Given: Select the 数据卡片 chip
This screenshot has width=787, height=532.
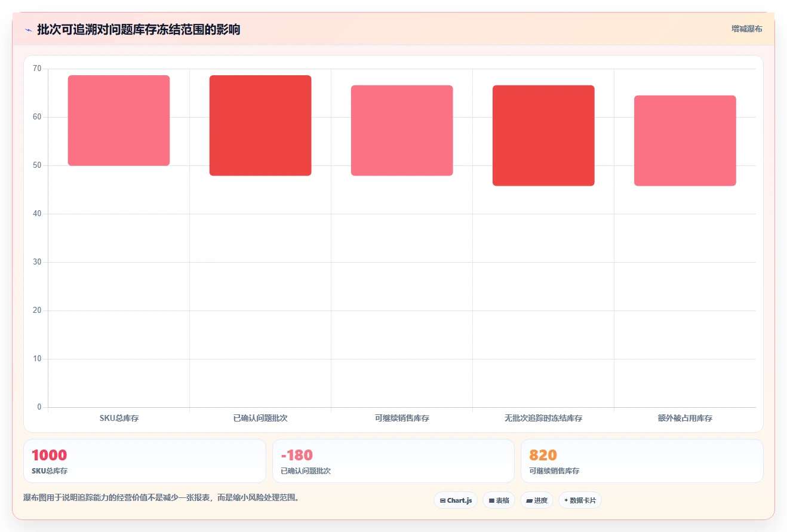Looking at the screenshot, I should [580, 500].
